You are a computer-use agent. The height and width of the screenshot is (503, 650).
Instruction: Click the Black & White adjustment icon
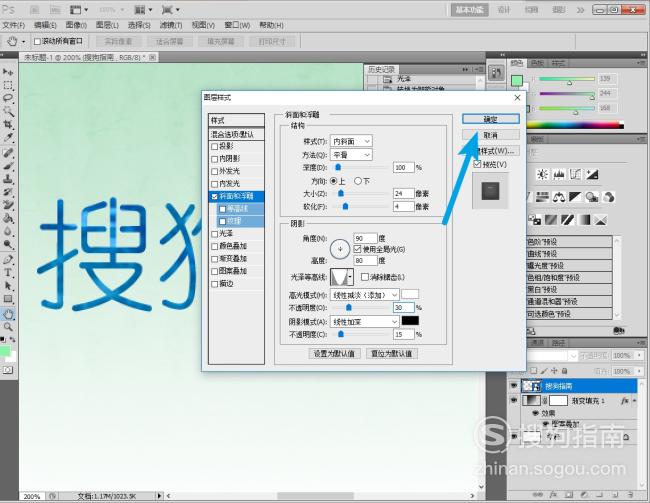tap(575, 197)
